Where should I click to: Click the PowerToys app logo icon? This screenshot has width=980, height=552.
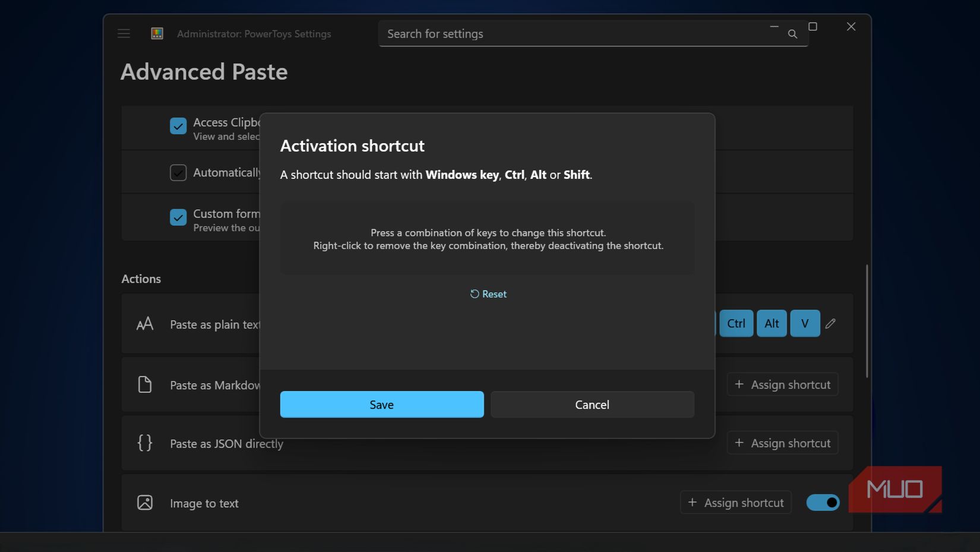157,33
